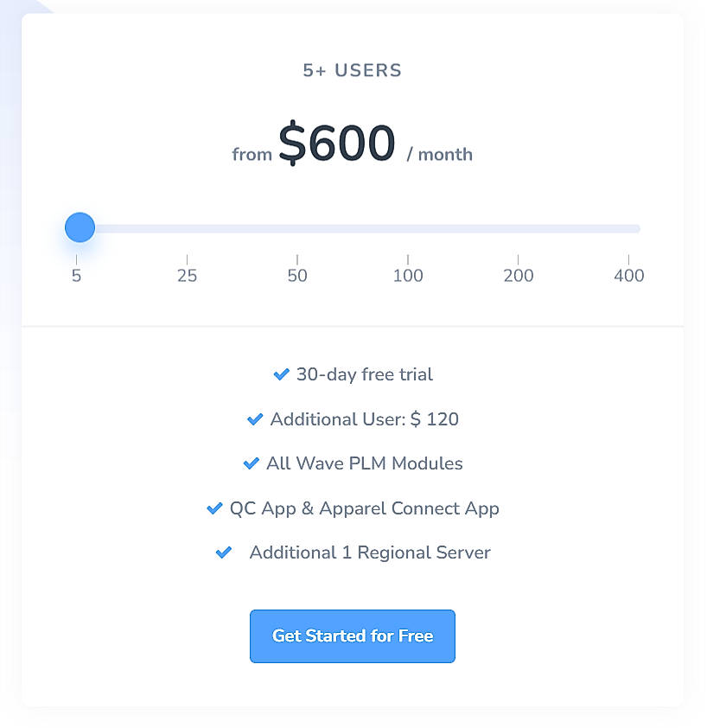Click the '/ month' billing period label
This screenshot has width=707, height=728.
point(440,155)
